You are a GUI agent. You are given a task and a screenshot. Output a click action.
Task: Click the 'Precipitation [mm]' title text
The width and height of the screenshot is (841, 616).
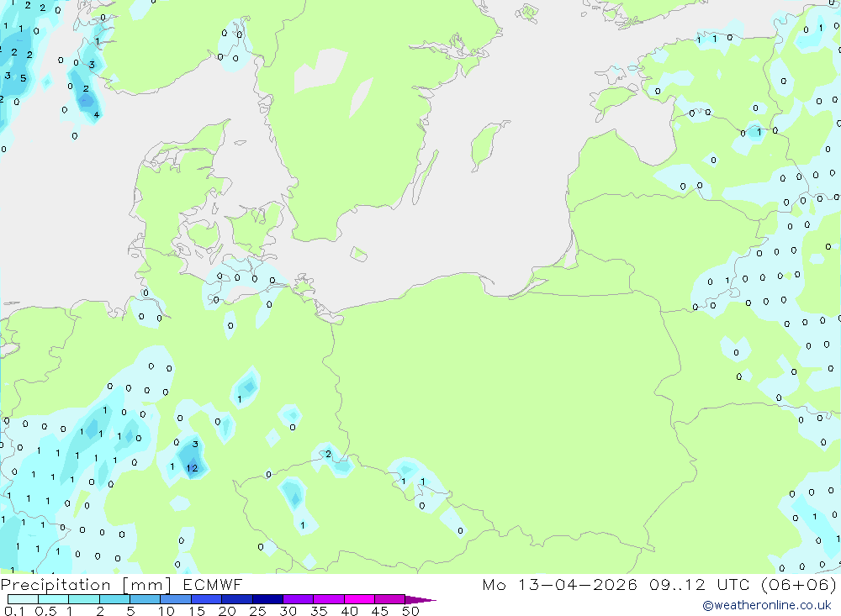[x=87, y=585]
